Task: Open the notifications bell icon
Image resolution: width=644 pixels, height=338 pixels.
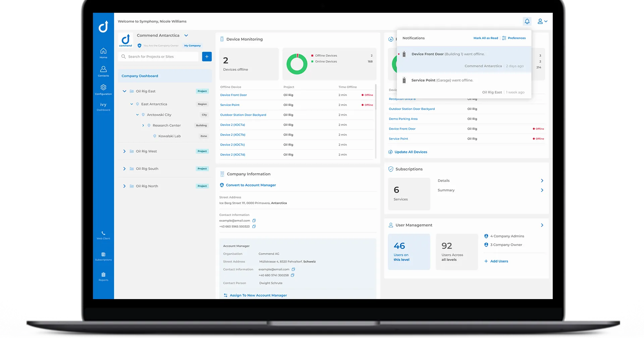Action: pos(527,21)
